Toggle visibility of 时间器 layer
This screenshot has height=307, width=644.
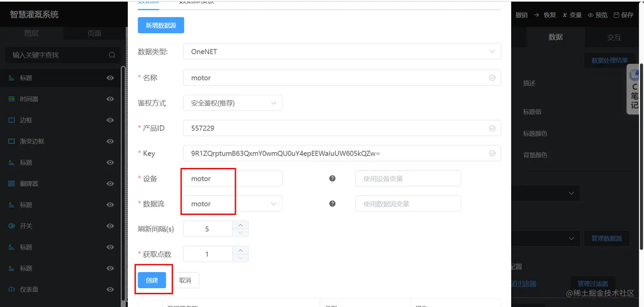click(110, 99)
